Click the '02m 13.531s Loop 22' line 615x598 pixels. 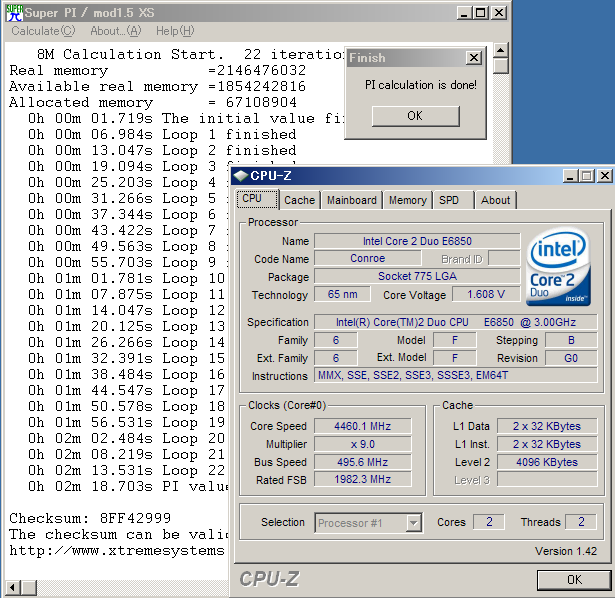tap(126, 471)
